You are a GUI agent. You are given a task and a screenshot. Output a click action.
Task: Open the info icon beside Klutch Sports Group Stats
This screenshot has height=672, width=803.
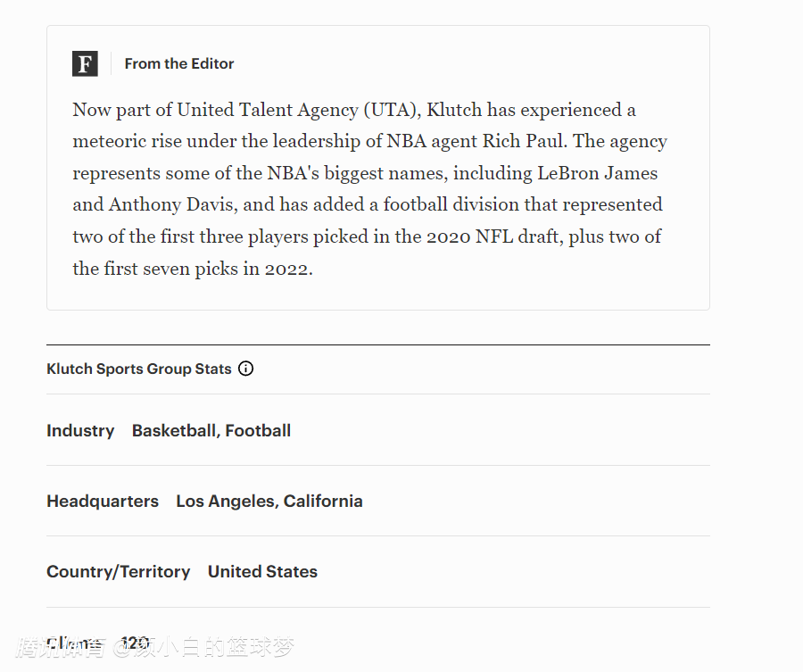[246, 369]
